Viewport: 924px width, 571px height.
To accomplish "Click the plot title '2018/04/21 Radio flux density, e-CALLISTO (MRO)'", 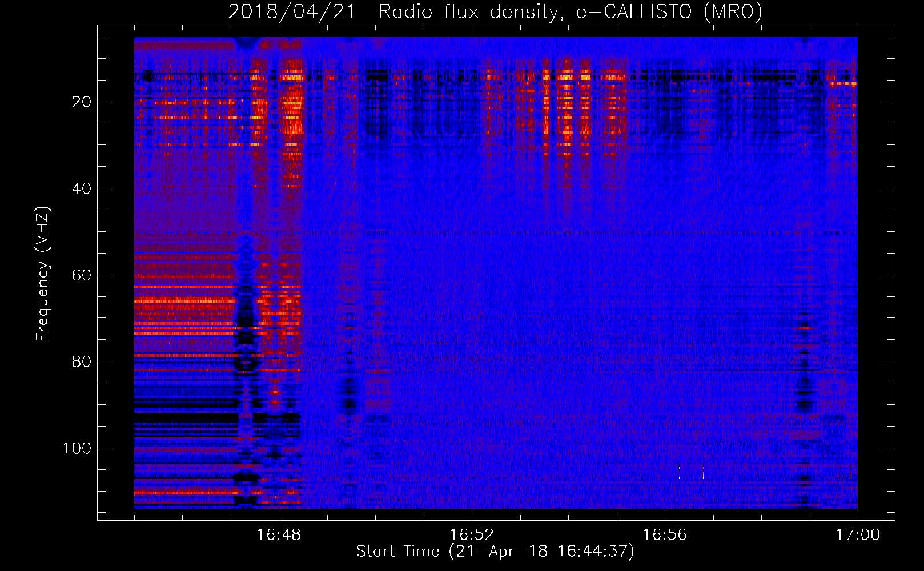I will (495, 11).
